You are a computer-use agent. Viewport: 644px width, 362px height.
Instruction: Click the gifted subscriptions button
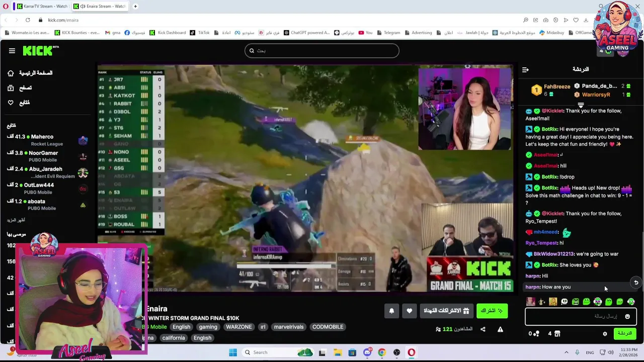(446, 311)
